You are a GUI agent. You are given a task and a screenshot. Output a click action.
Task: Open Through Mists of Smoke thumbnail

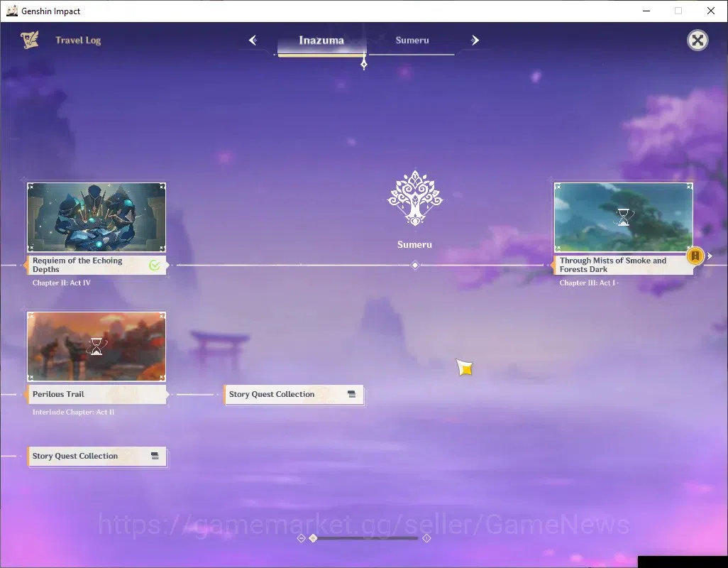[623, 217]
